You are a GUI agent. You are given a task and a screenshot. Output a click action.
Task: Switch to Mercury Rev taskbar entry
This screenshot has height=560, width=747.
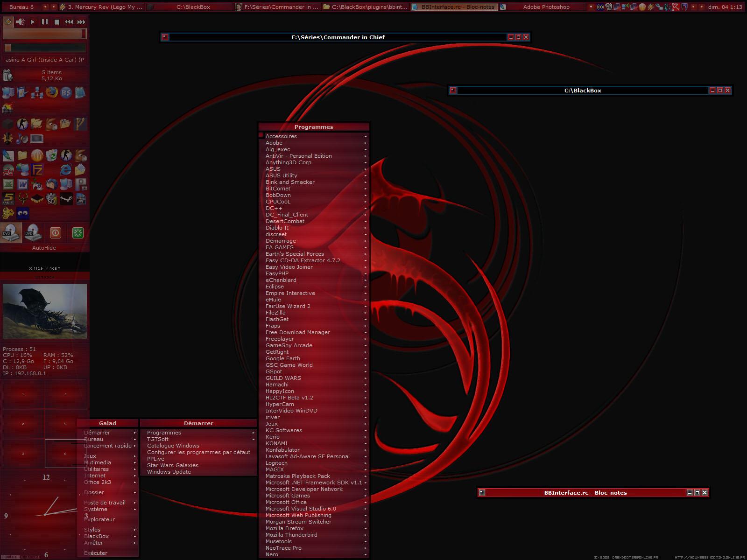(101, 7)
